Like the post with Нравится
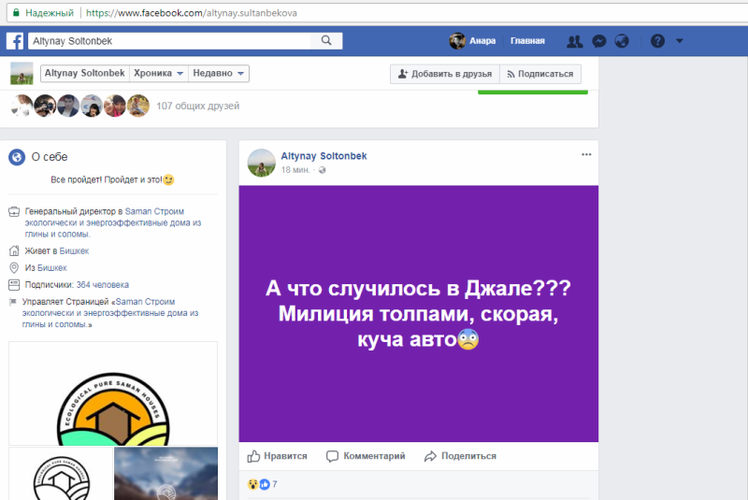The height and width of the screenshot is (500, 748). (x=277, y=456)
